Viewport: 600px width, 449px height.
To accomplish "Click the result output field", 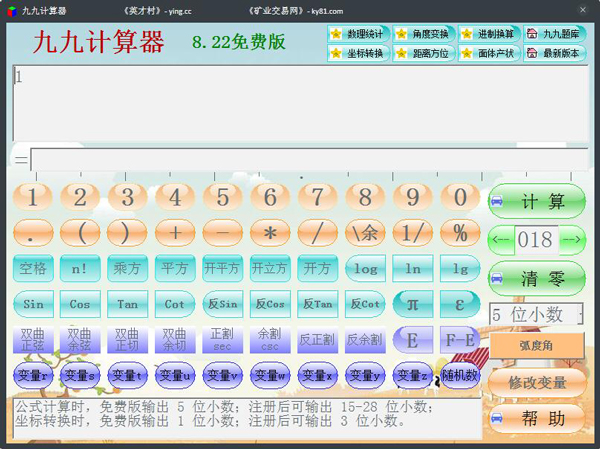I will click(x=309, y=159).
